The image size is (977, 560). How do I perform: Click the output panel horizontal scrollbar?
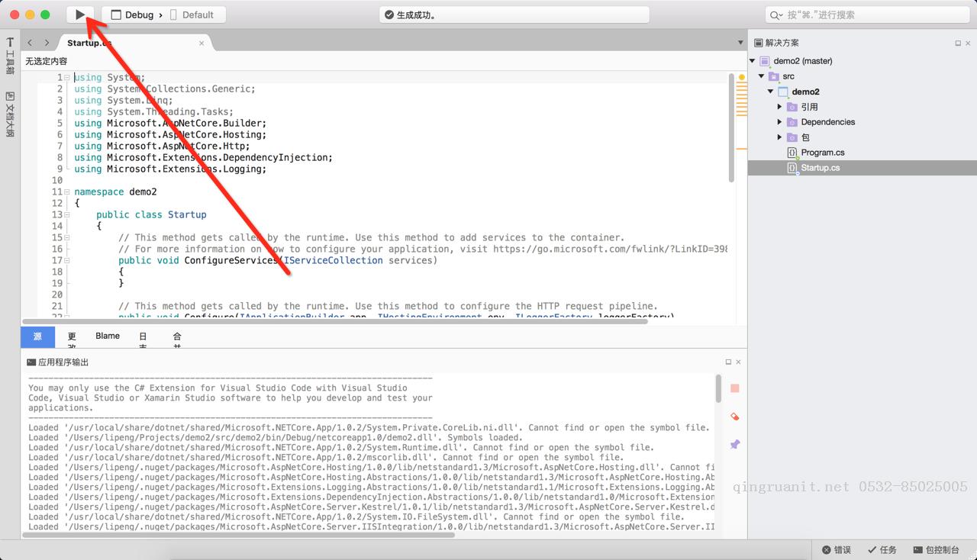tap(239, 535)
